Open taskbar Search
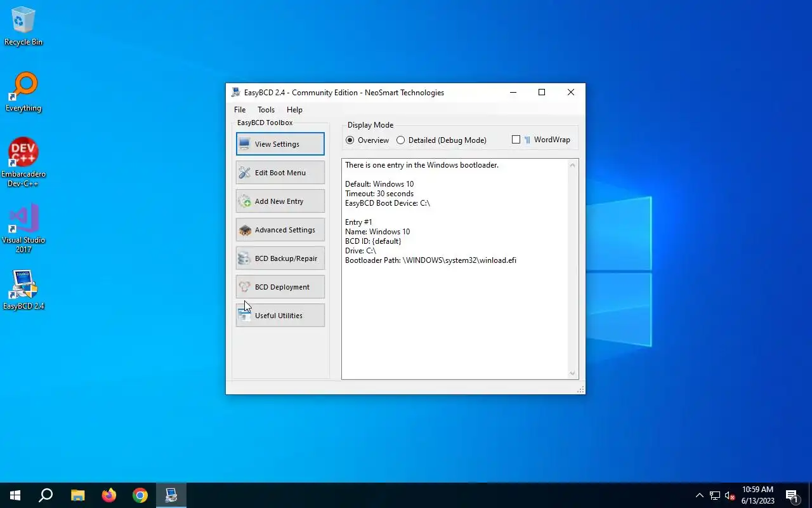 46,495
